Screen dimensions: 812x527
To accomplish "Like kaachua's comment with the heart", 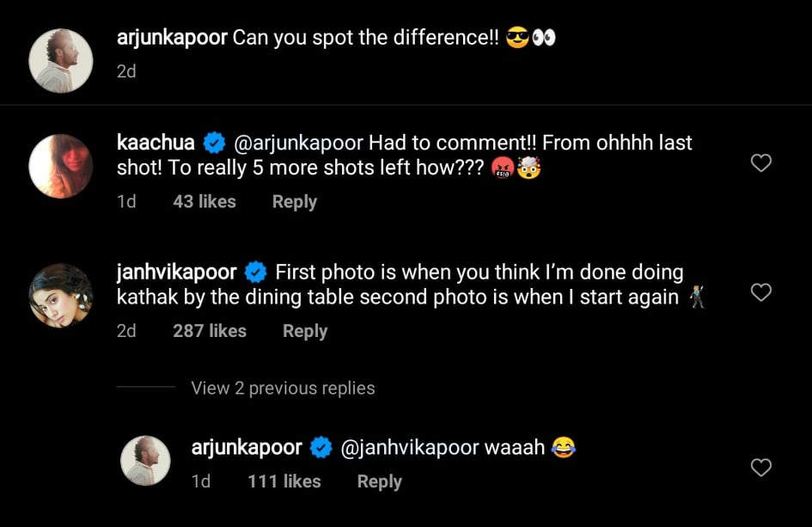I will click(760, 163).
